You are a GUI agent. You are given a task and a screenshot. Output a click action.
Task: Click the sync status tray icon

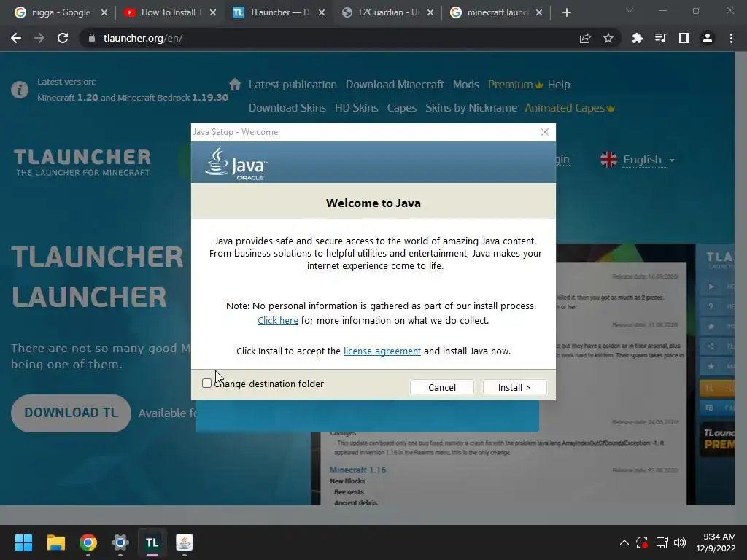[642, 542]
